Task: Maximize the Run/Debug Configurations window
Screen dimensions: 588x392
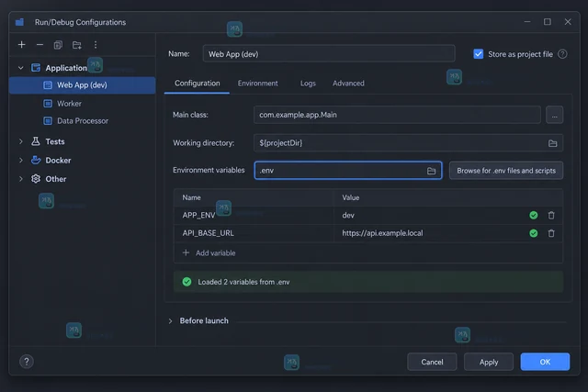Action: pos(548,22)
